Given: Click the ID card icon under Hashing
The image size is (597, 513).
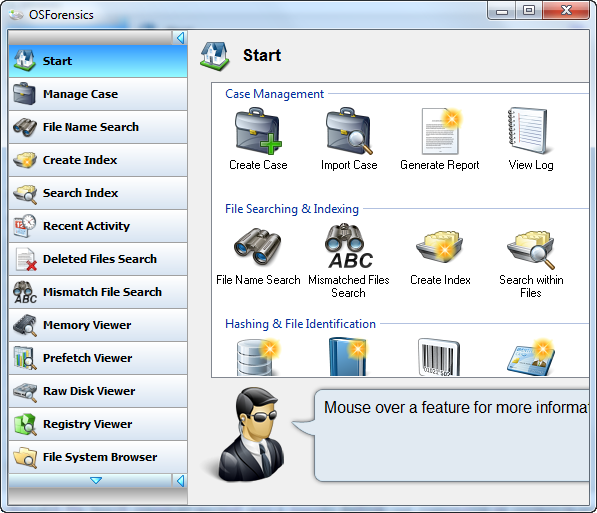Looking at the screenshot, I should tap(531, 357).
